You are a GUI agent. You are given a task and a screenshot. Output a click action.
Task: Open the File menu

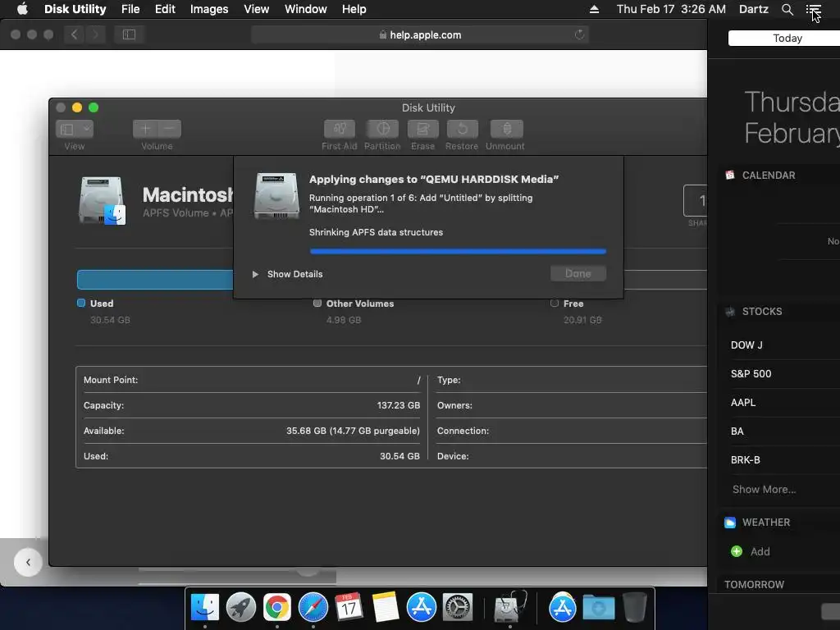[x=130, y=9]
